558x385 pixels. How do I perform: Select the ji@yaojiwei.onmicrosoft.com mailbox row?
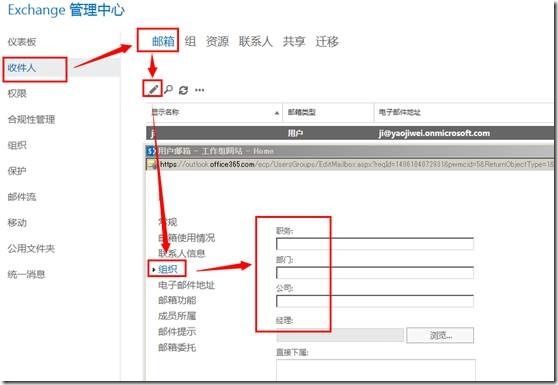350,133
